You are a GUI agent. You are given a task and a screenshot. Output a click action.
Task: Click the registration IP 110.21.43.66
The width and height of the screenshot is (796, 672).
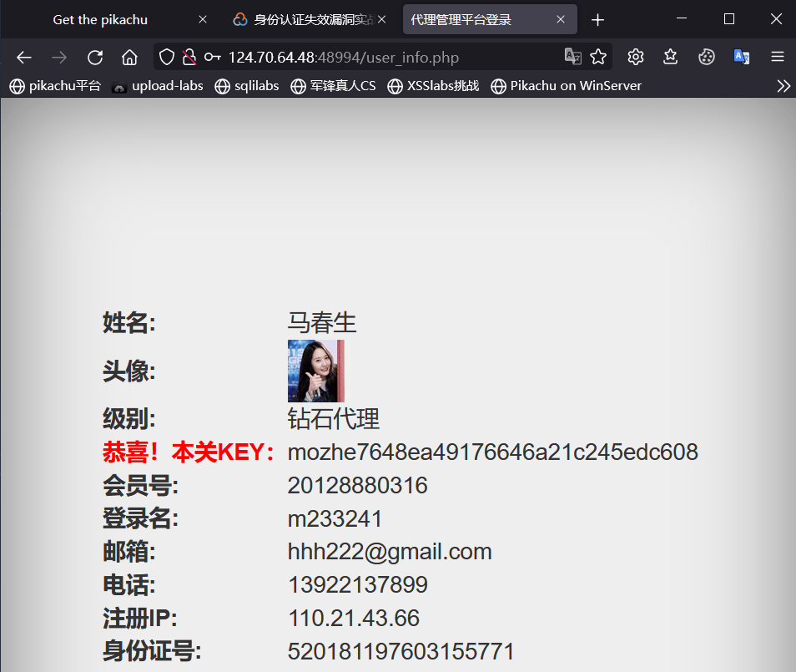pos(354,619)
